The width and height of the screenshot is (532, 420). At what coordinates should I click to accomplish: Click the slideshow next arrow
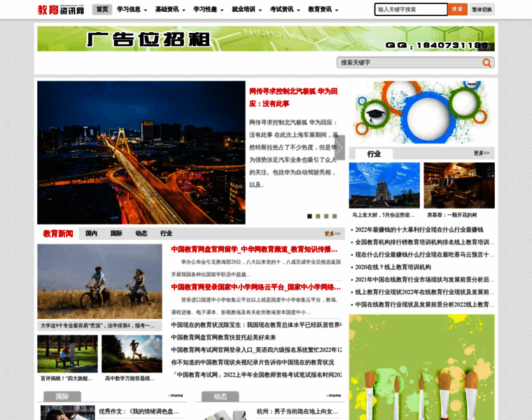339,147
